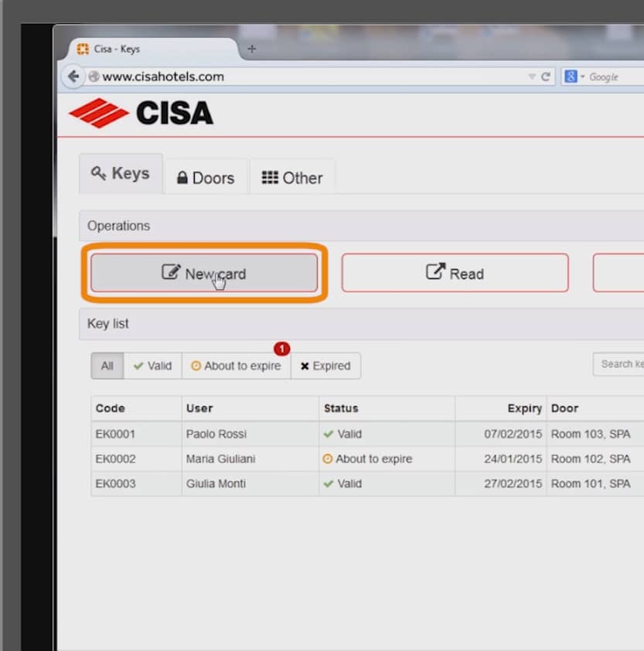Click the Google search engine icon
This screenshot has height=651, width=644.
pyautogui.click(x=571, y=77)
